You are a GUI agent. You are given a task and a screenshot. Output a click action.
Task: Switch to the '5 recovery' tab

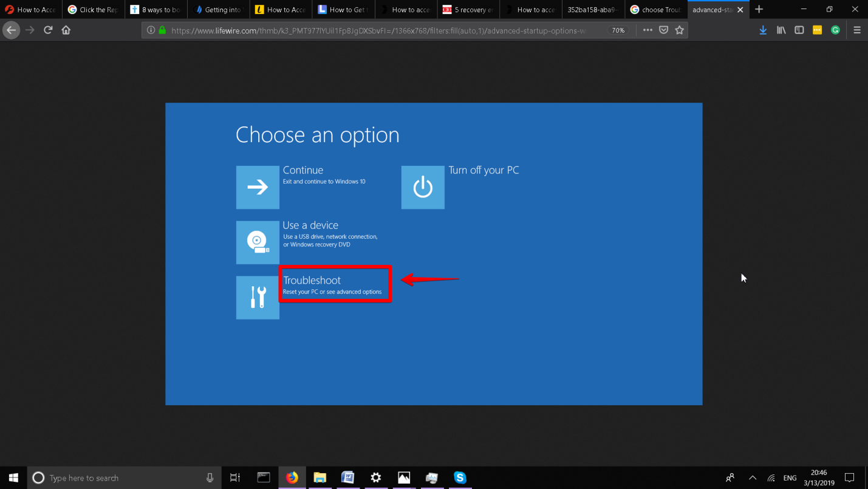pyautogui.click(x=468, y=9)
